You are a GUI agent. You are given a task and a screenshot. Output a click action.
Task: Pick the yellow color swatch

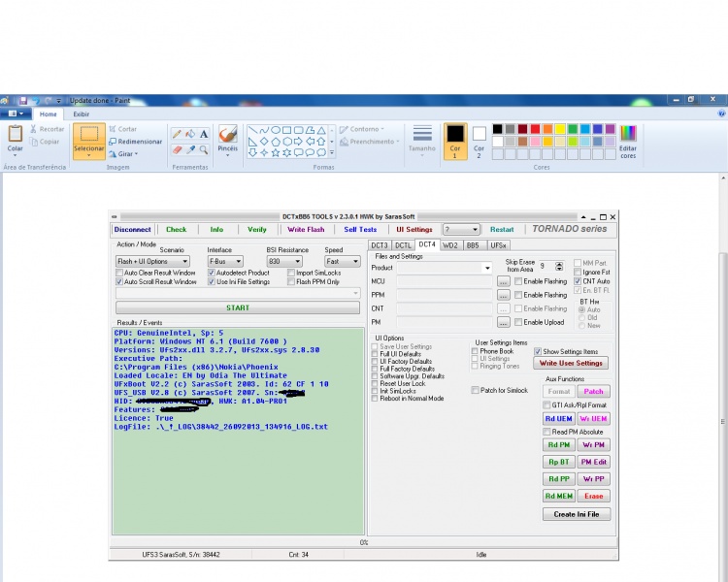pyautogui.click(x=560, y=129)
